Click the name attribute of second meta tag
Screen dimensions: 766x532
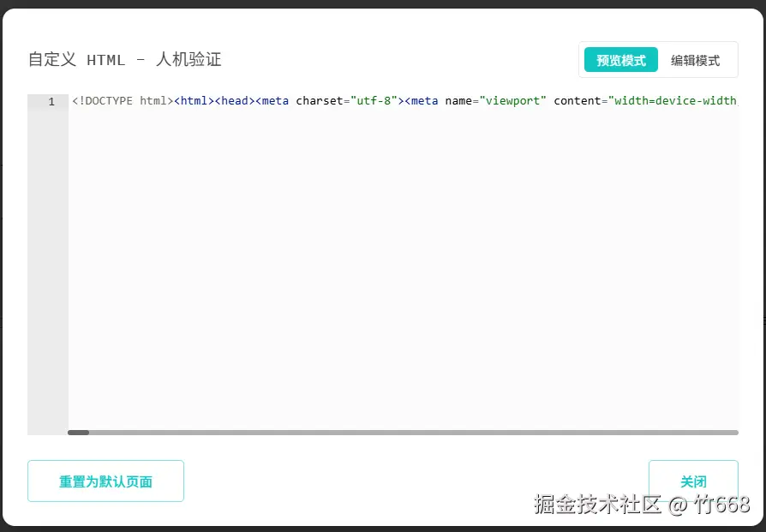(x=460, y=100)
